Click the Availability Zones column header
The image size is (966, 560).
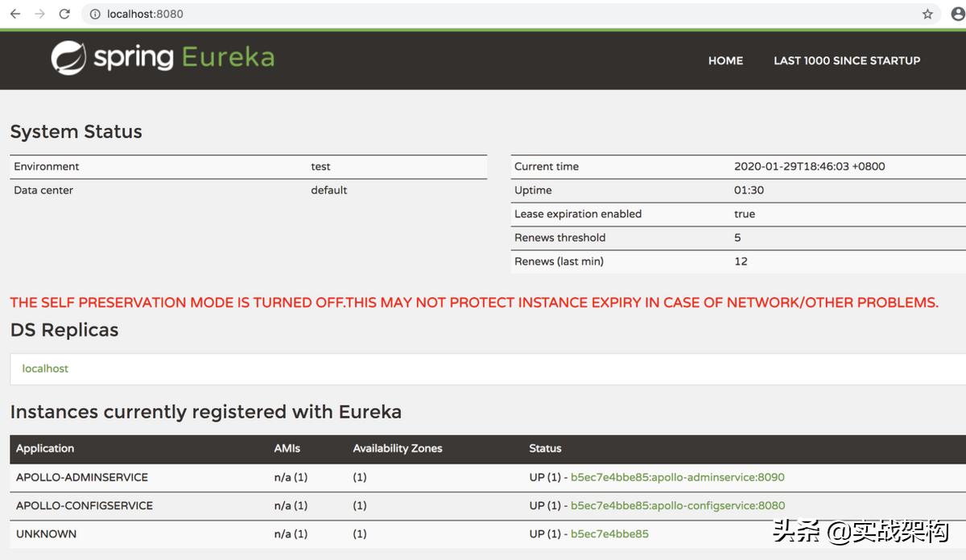point(398,448)
